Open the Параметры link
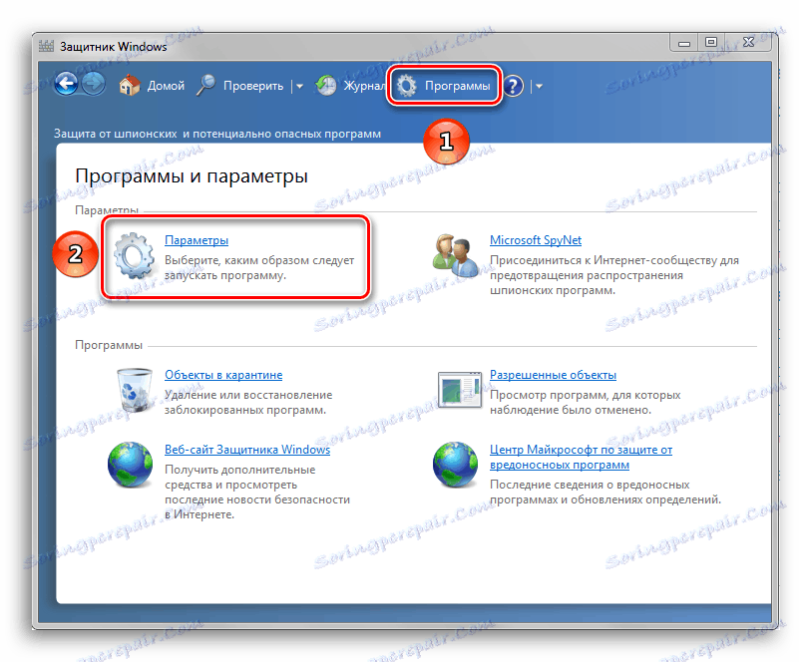This screenshot has width=812, height=662. pos(197,240)
